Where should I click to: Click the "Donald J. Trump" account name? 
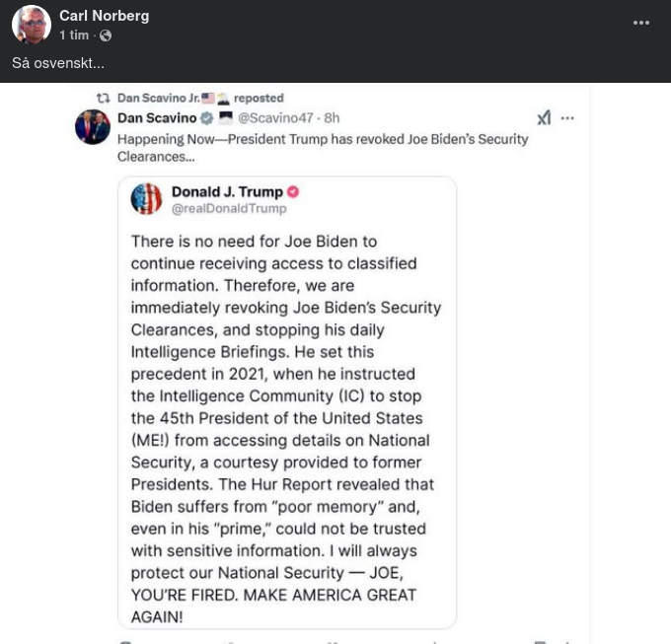click(x=227, y=191)
